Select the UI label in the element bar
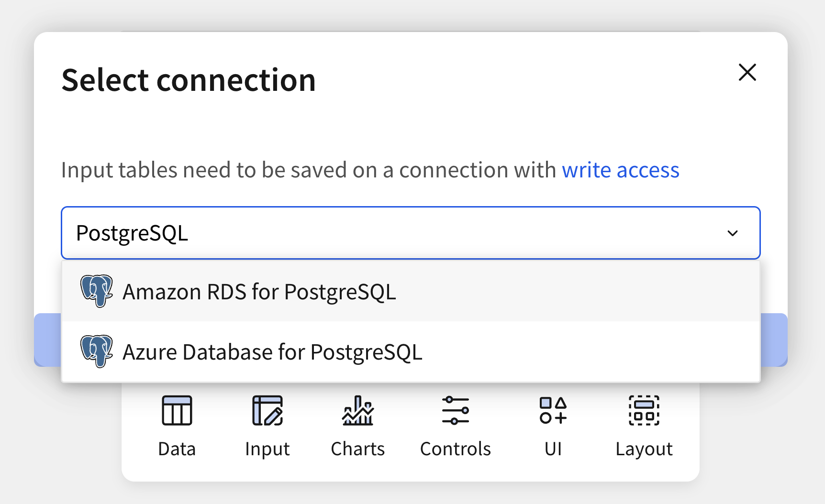The height and width of the screenshot is (504, 825). (553, 449)
